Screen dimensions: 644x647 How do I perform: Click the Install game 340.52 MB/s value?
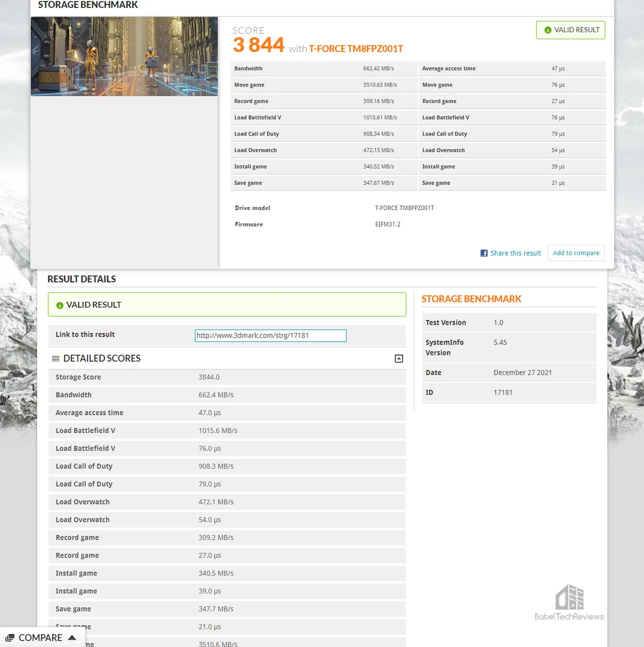pyautogui.click(x=378, y=167)
